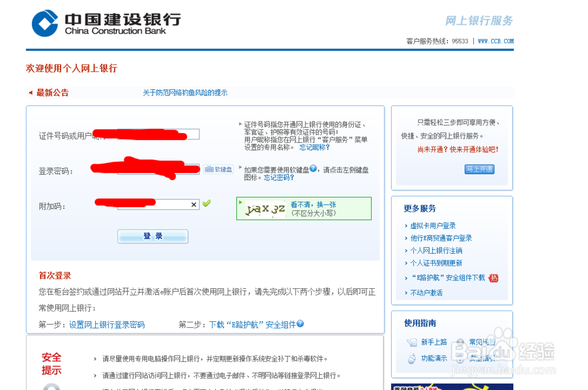Click the 功能演示 mouse icon

click(x=412, y=358)
